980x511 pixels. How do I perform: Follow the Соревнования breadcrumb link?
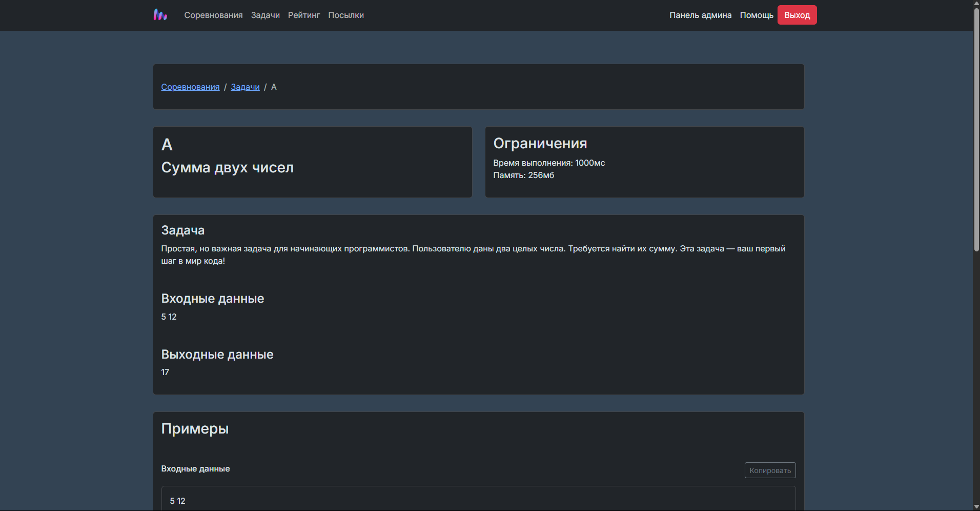tap(190, 87)
